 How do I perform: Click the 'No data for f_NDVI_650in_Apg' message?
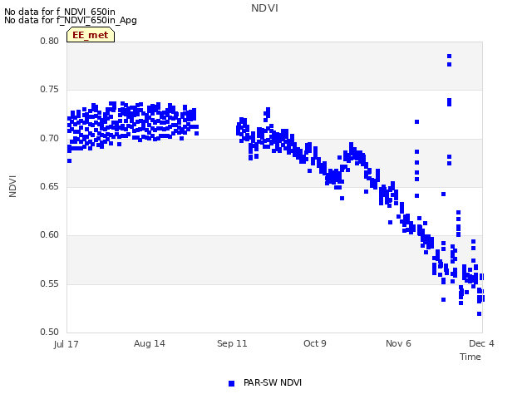[71, 20]
